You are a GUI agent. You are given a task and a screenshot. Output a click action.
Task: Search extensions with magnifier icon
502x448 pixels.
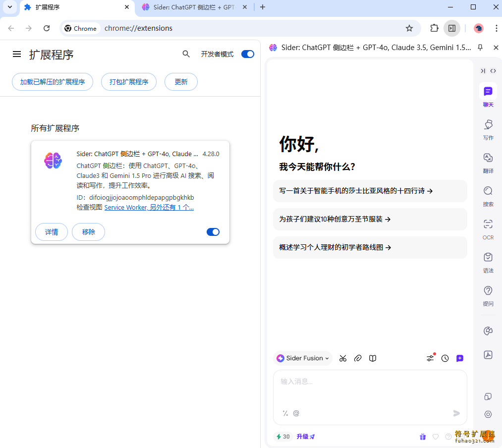pyautogui.click(x=186, y=54)
